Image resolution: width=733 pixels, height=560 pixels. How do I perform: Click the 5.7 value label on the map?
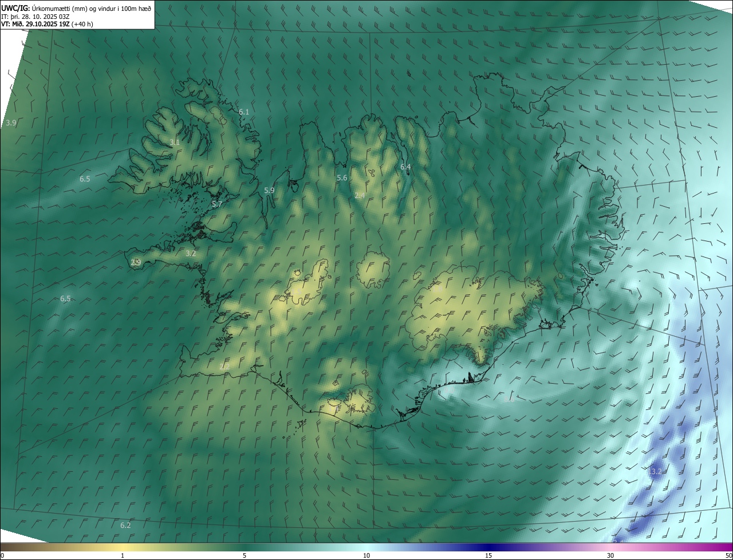click(x=217, y=204)
